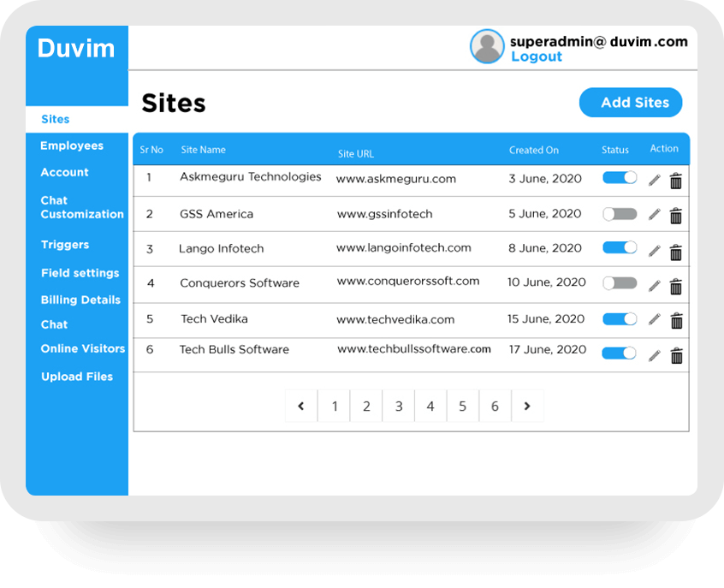Turn off Lango Infotech status switch
The height and width of the screenshot is (588, 724).
[620, 247]
